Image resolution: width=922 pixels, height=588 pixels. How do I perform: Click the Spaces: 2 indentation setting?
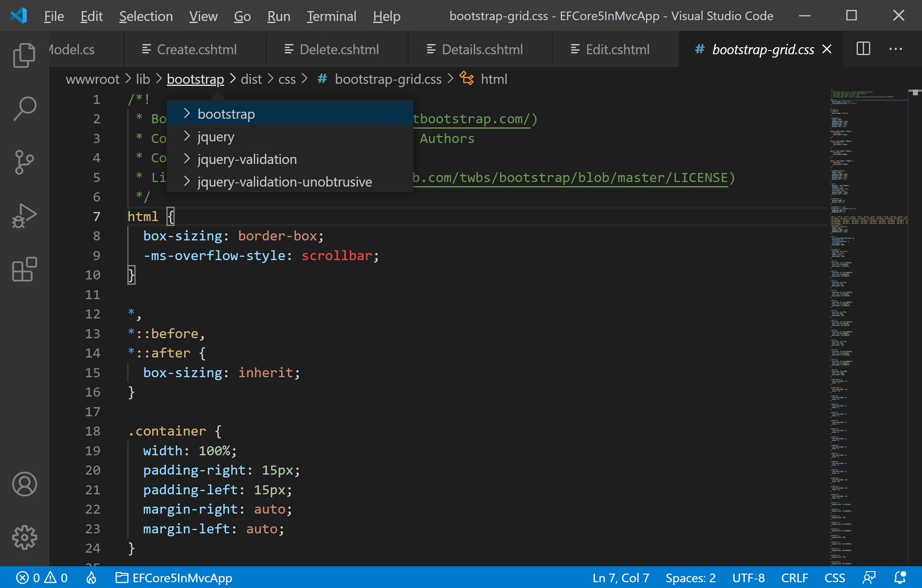[690, 578]
